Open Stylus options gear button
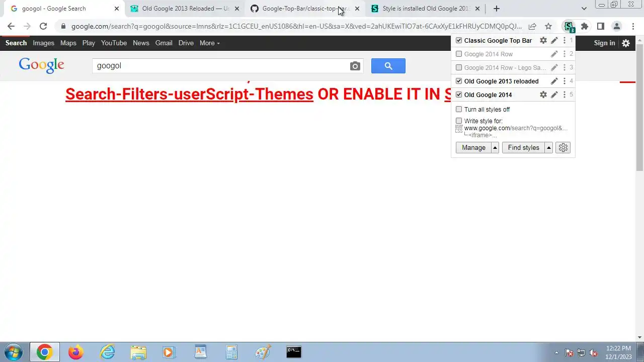Screen dimensions: 644x362 563,147
